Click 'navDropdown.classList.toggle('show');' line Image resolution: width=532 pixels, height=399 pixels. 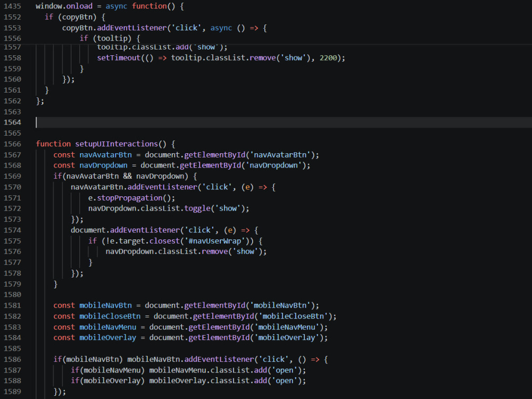click(x=169, y=209)
